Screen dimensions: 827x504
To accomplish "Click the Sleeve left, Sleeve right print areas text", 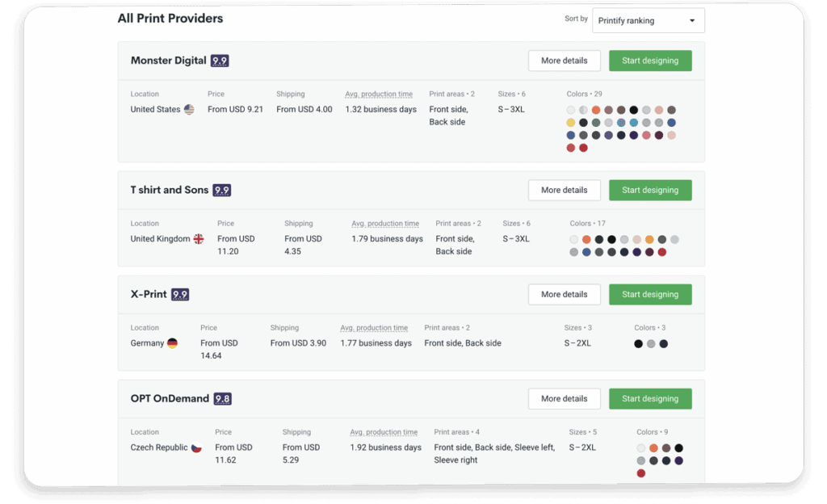I will pos(494,454).
